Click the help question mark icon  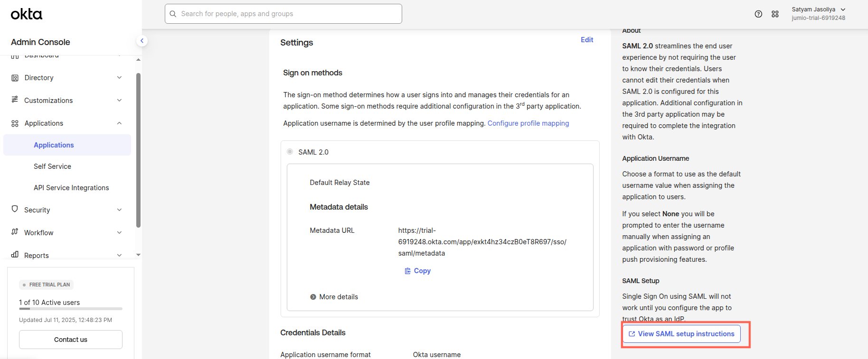[x=758, y=14]
